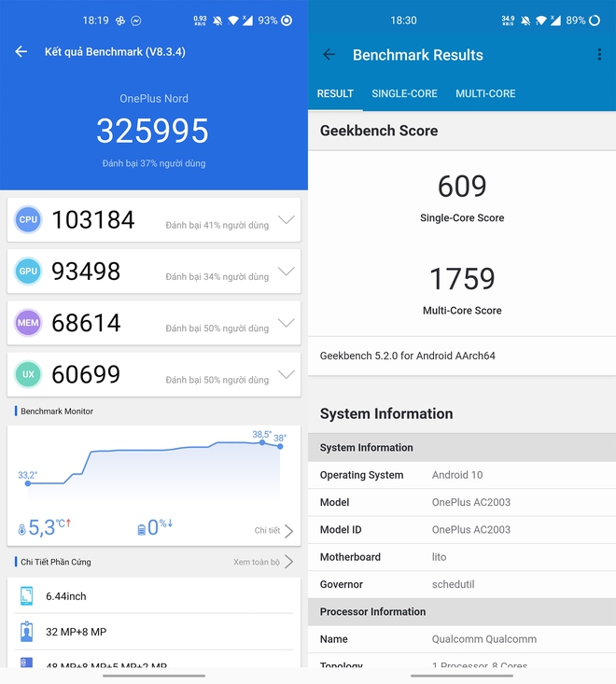Tap Geekbench 5.2.0 for Android AArch64 text

point(408,356)
